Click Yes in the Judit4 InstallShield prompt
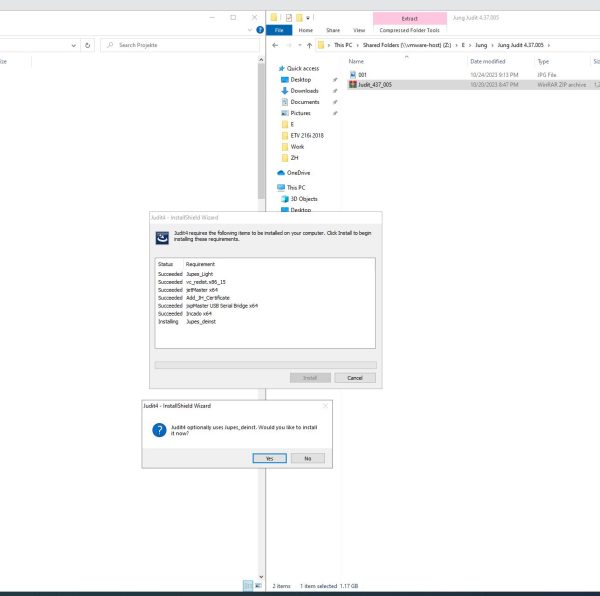 (x=269, y=458)
